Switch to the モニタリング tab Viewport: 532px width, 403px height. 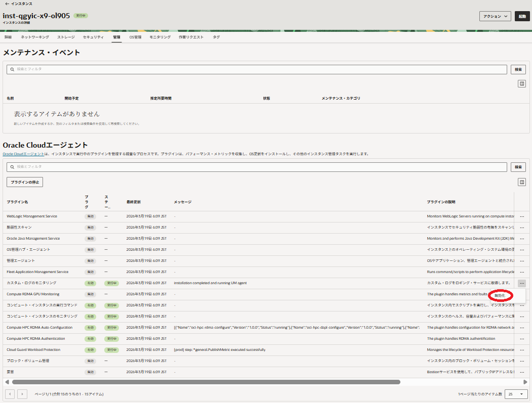click(160, 37)
